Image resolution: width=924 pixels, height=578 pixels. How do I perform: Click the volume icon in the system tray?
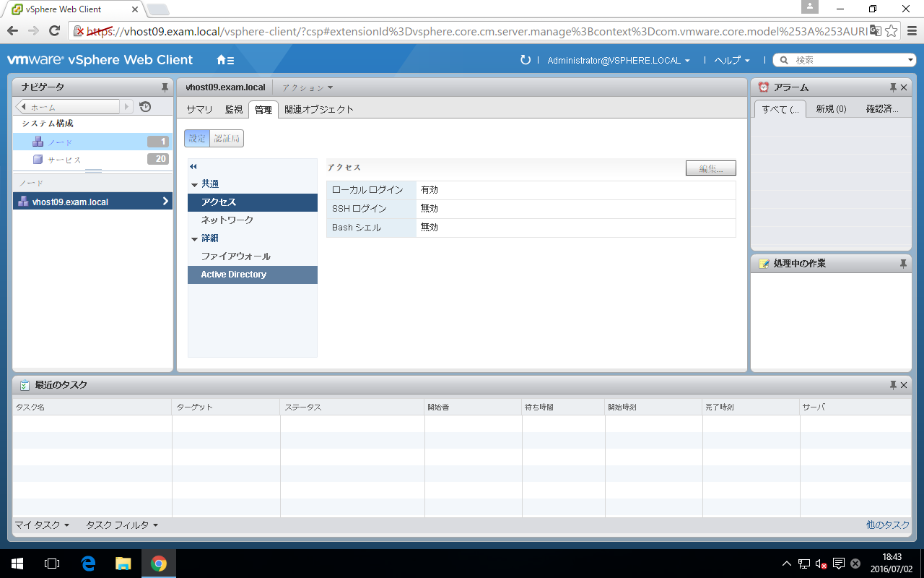821,564
